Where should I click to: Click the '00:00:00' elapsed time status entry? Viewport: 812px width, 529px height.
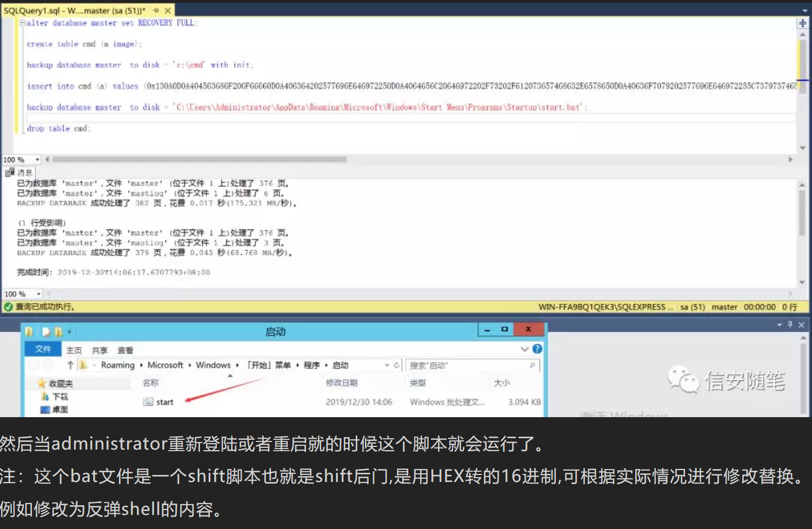pos(760,307)
